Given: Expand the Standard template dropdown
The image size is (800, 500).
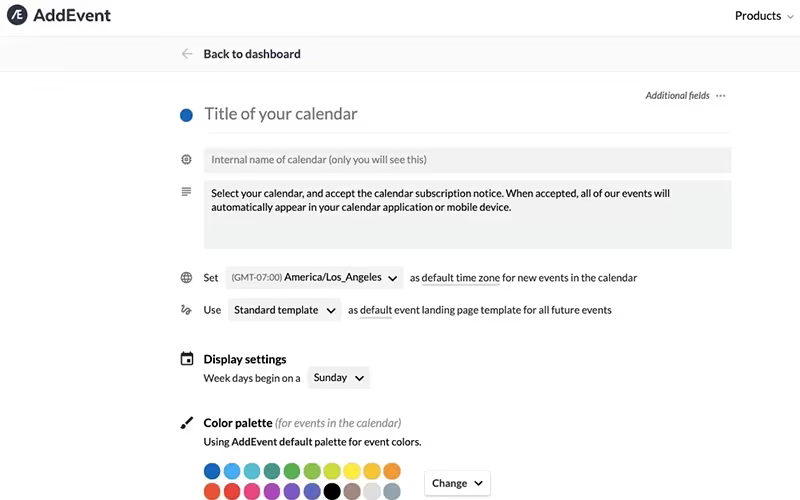Looking at the screenshot, I should point(284,310).
